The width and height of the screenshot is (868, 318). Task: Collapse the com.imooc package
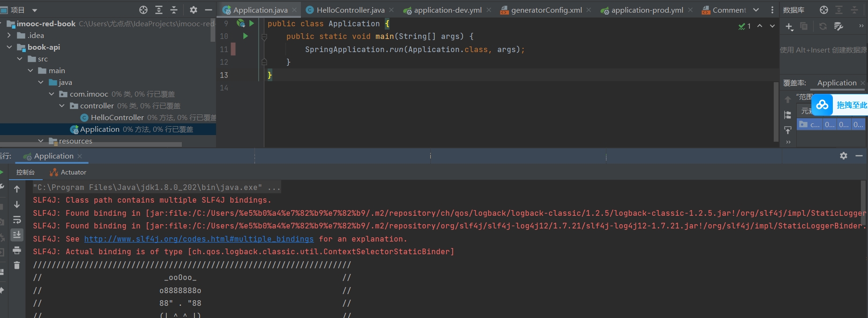(52, 94)
